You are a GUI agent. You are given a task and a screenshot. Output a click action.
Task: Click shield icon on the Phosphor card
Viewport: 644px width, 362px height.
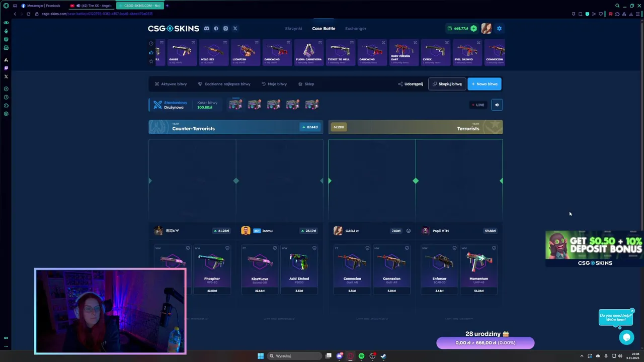pyautogui.click(x=227, y=248)
